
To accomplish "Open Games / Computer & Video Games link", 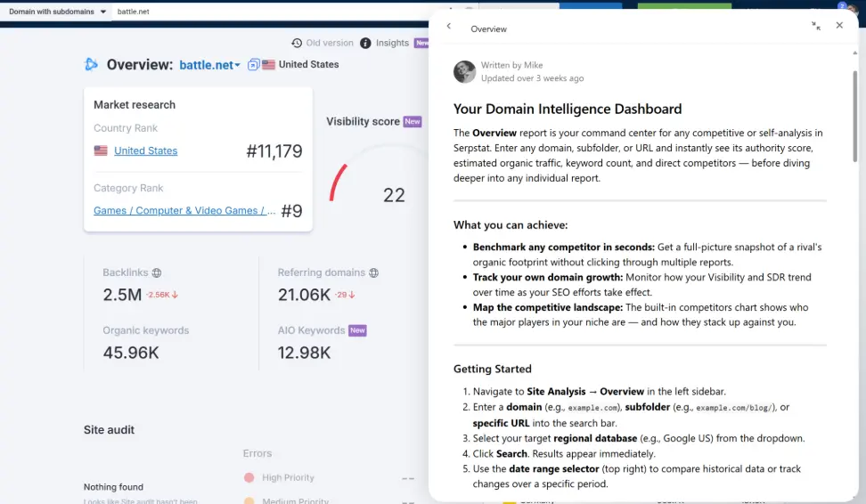I will coord(184,210).
